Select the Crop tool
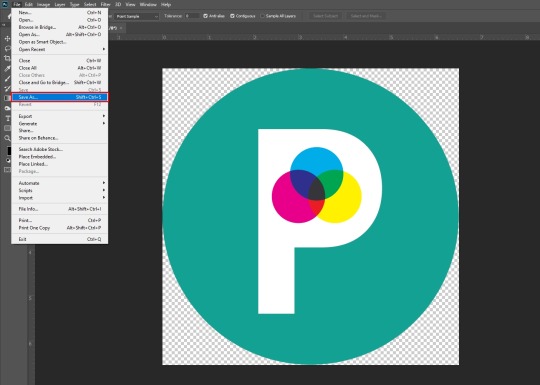Viewport: 540px width, 385px height. 7,58
